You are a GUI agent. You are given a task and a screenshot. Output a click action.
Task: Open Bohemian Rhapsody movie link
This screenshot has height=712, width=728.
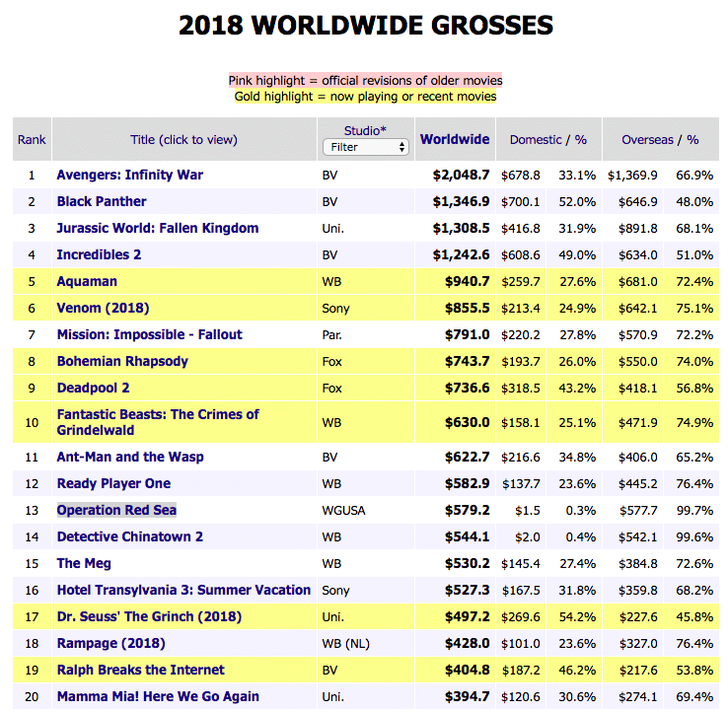[122, 361]
